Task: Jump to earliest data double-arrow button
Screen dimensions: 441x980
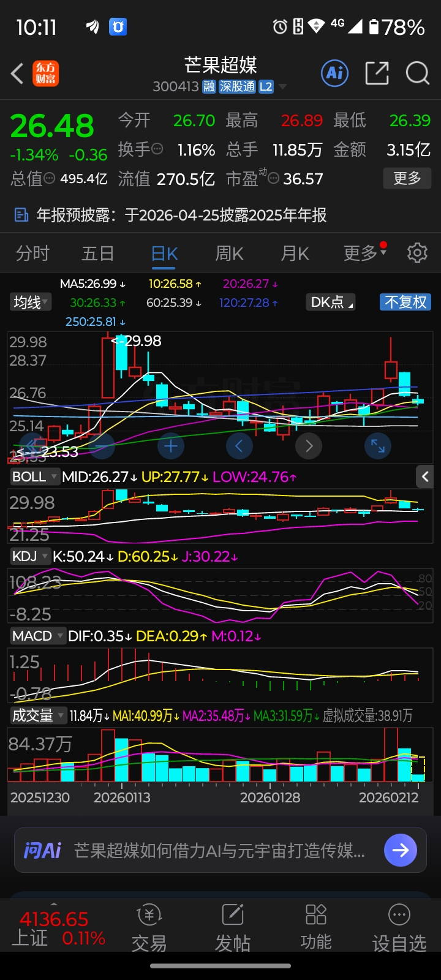Action: (x=32, y=446)
